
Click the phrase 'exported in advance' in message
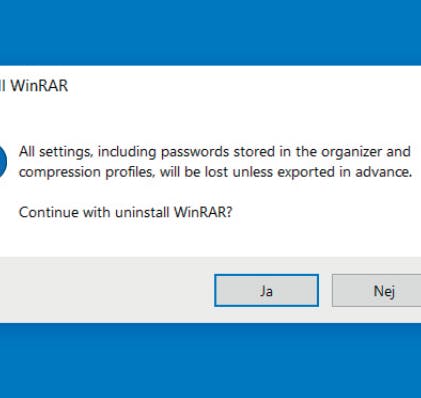point(345,172)
